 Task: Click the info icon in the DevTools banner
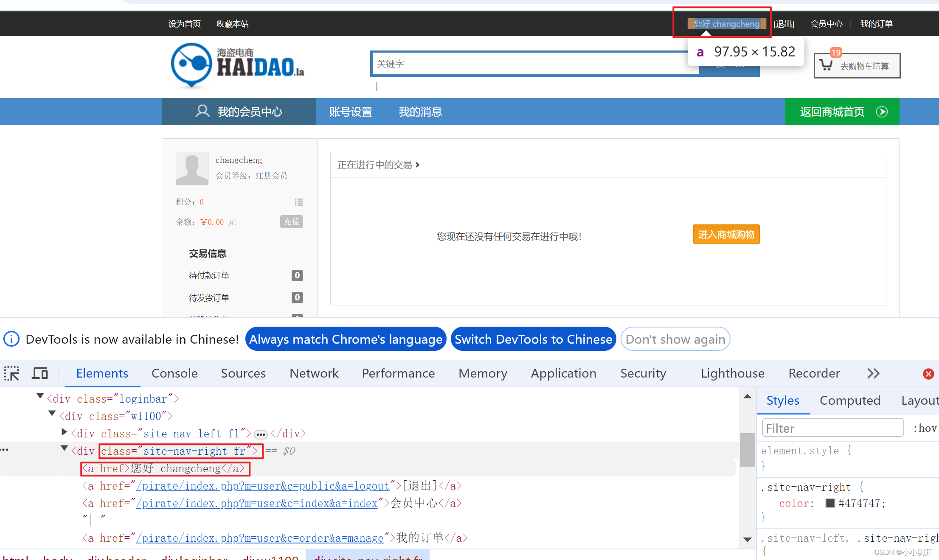coord(11,339)
